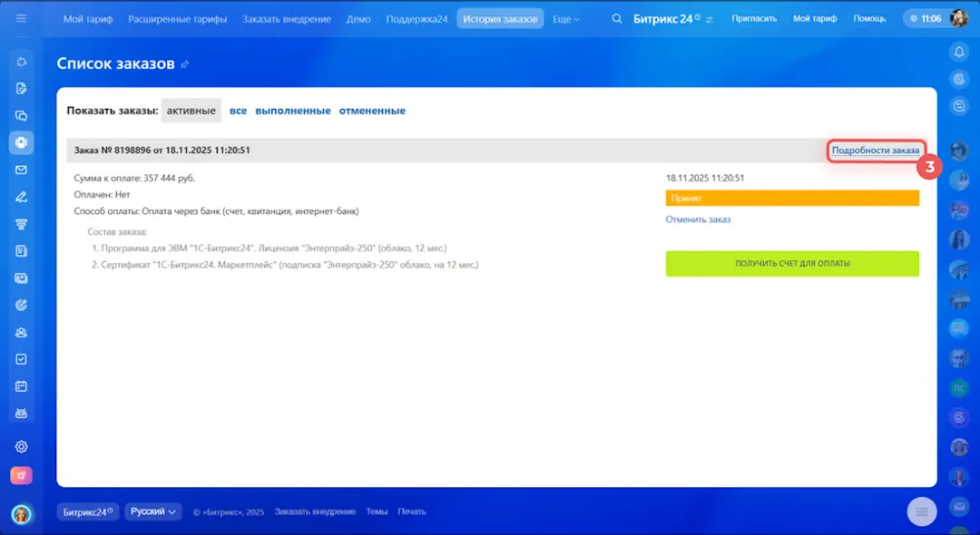Open the user profile avatar at bottom left

click(22, 514)
